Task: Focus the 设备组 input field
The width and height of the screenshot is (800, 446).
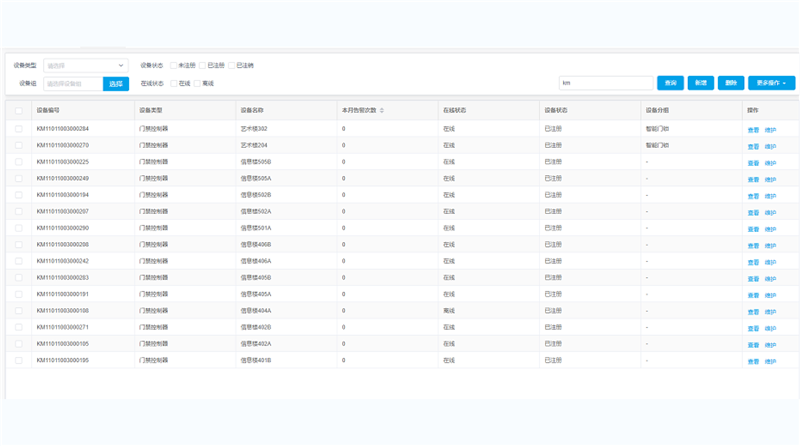Action: [73, 84]
